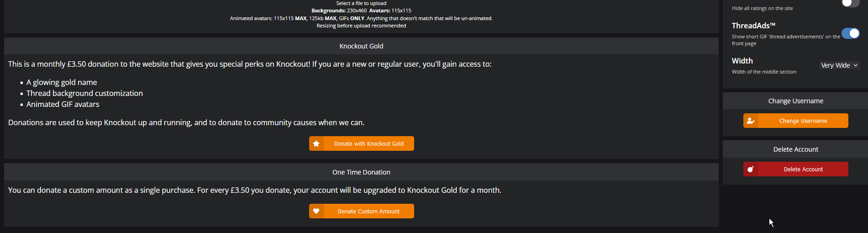Select the One Time Donation section header
The width and height of the screenshot is (868, 233).
[x=361, y=172]
